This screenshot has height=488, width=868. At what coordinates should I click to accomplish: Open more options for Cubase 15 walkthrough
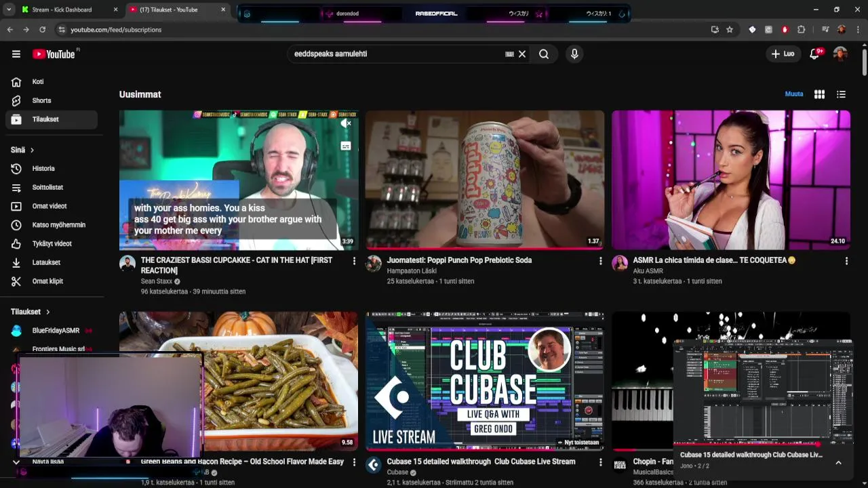pos(600,462)
